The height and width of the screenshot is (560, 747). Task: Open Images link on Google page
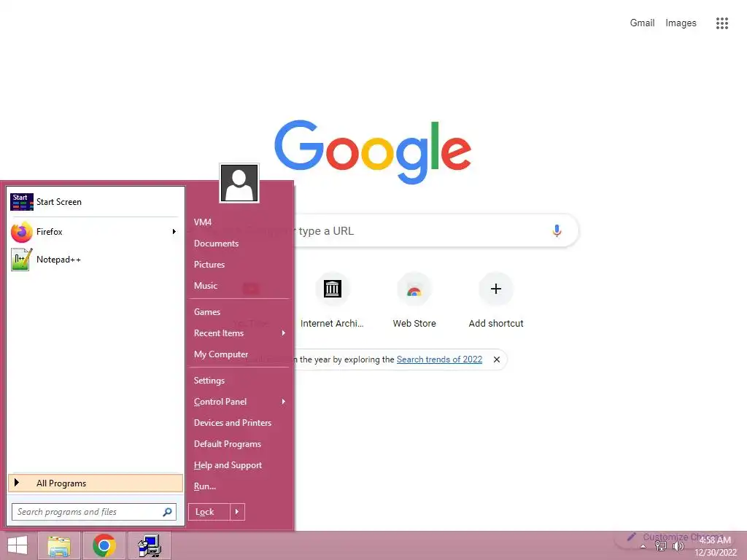681,23
